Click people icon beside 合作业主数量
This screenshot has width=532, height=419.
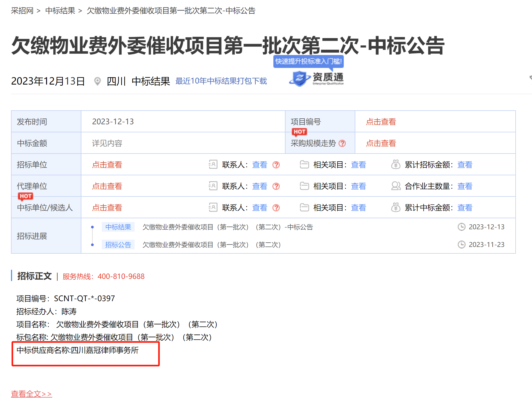pyautogui.click(x=396, y=186)
